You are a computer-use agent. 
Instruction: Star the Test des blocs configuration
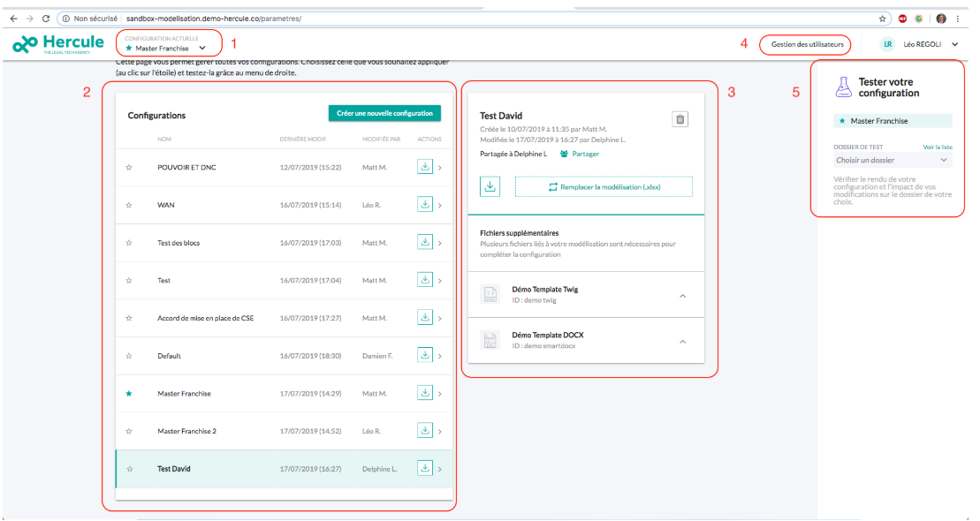(x=129, y=243)
